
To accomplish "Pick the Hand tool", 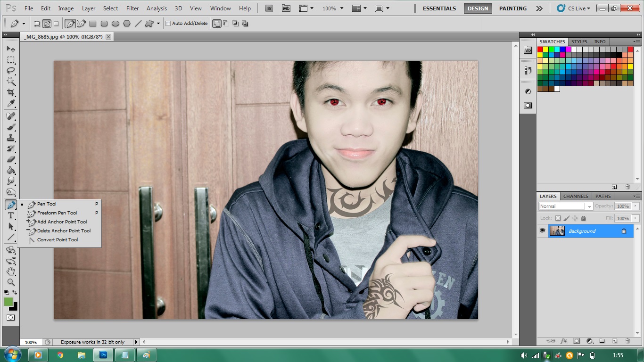I will pos(10,271).
